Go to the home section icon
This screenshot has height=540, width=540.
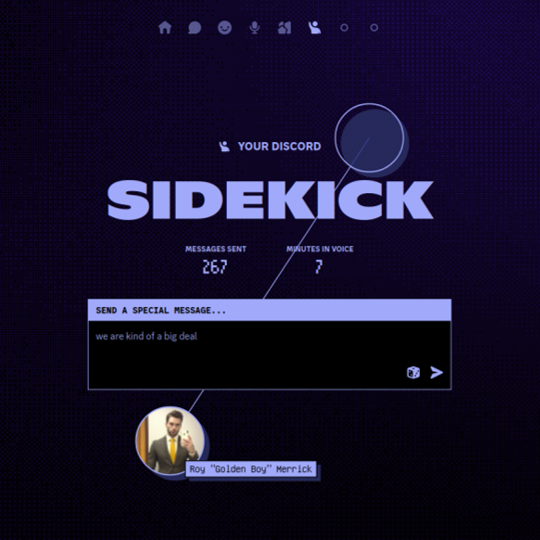click(165, 28)
